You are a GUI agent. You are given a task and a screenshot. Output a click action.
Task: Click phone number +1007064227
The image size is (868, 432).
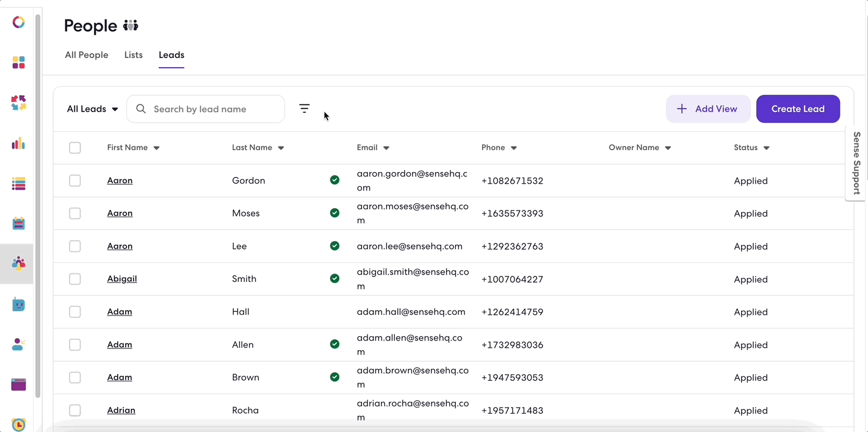point(512,279)
